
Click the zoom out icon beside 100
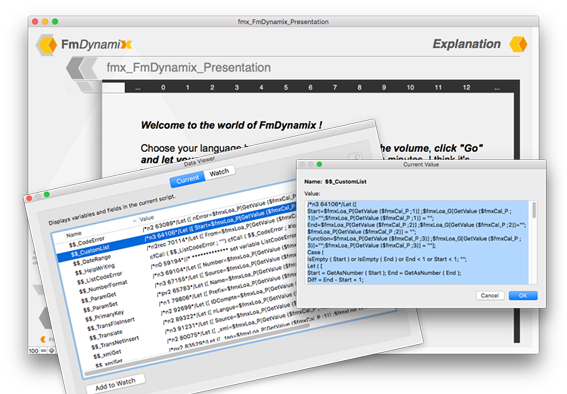pyautogui.click(x=44, y=350)
